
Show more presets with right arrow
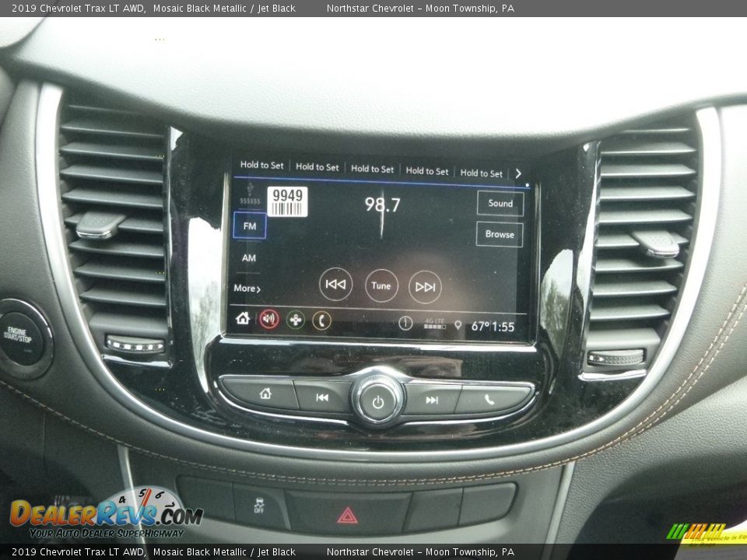click(x=518, y=173)
